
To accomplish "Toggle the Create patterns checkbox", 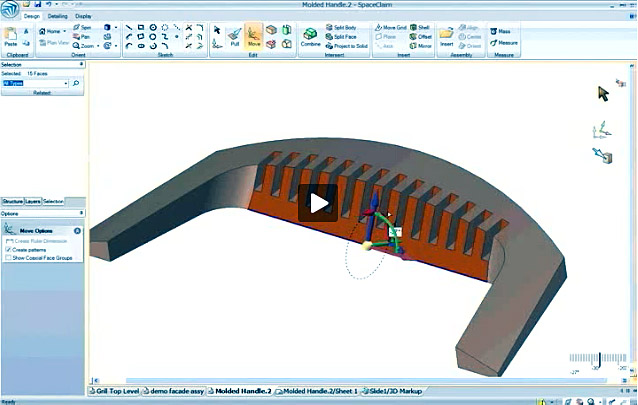I will (9, 249).
